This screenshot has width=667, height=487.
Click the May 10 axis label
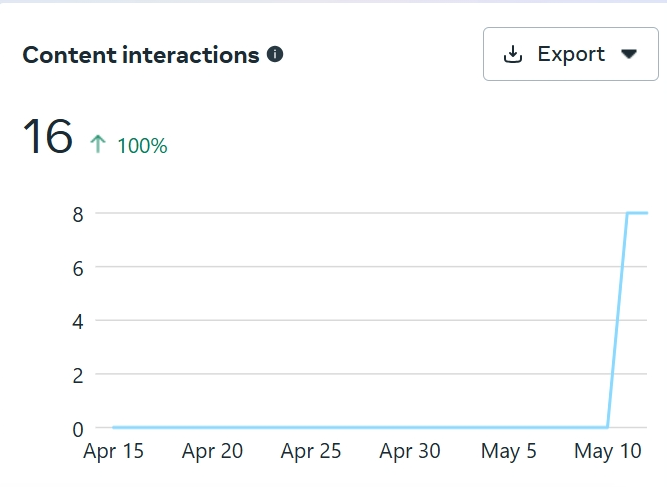click(607, 452)
